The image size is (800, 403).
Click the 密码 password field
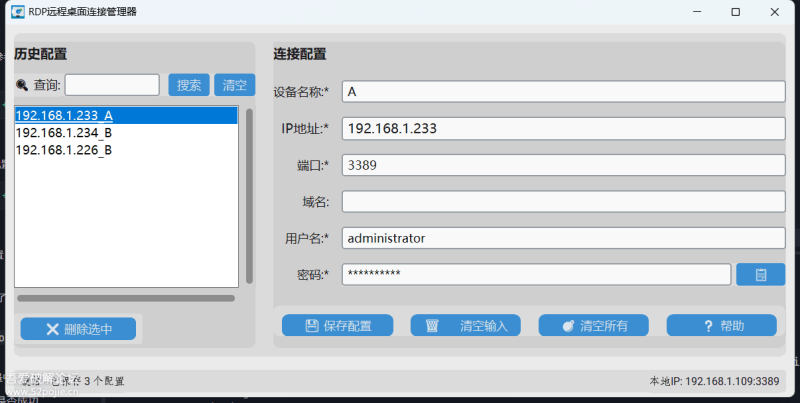coord(536,274)
